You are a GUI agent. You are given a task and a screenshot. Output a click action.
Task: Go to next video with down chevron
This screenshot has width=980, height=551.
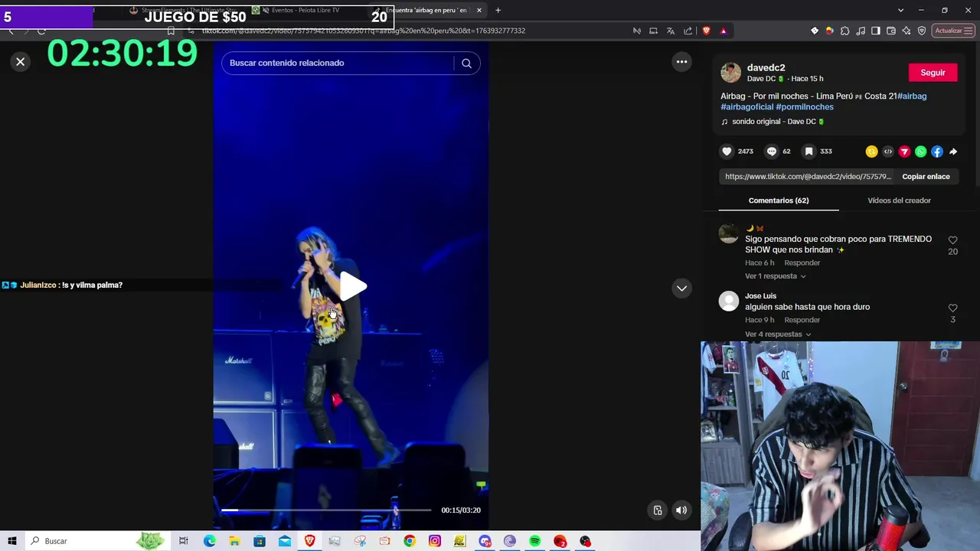[x=681, y=289]
